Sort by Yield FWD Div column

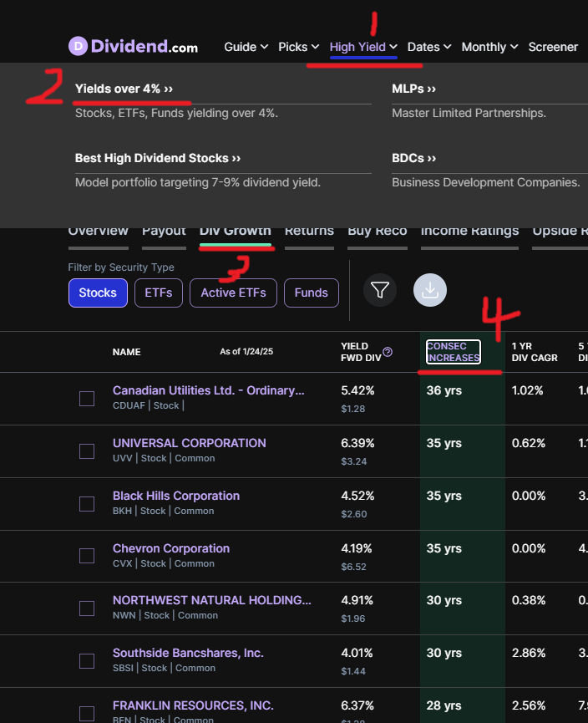tap(361, 352)
